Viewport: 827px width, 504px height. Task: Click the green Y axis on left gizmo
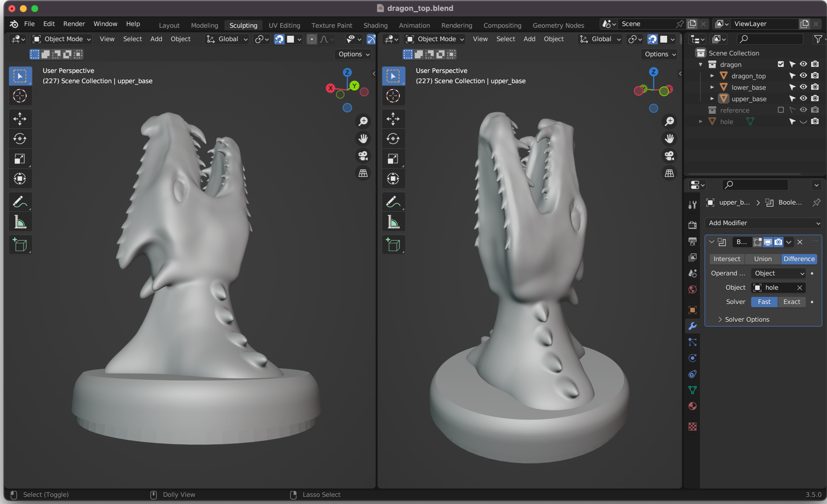354,86
